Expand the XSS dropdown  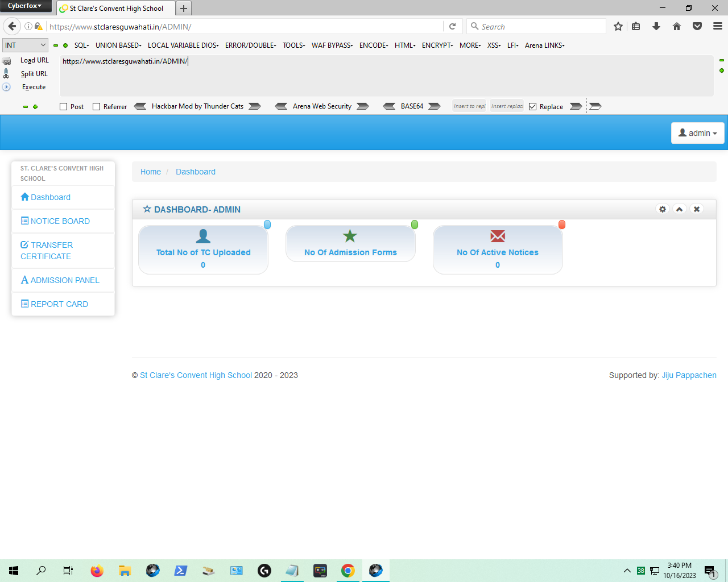click(494, 45)
